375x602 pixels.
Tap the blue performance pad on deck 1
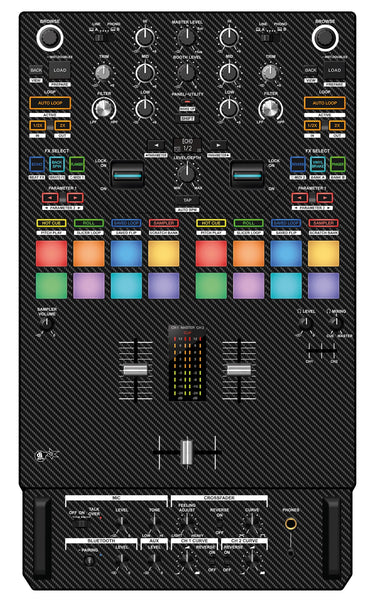click(x=126, y=254)
